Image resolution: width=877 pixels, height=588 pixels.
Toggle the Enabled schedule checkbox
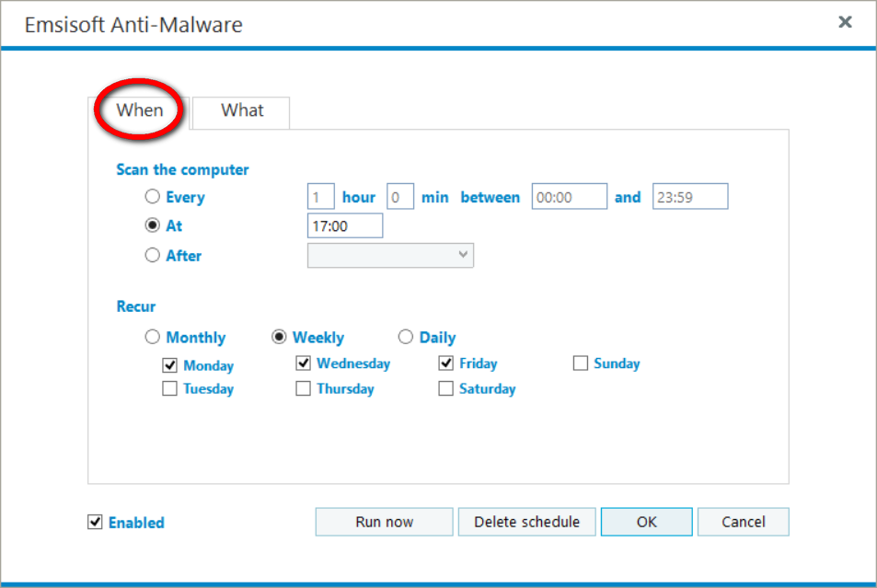coord(95,522)
